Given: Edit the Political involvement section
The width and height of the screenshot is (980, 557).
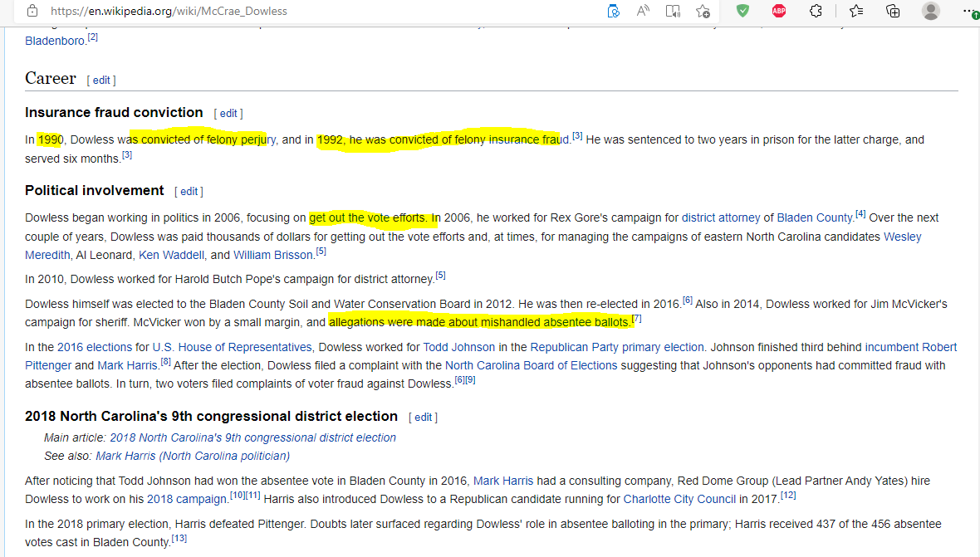Looking at the screenshot, I should click(189, 191).
